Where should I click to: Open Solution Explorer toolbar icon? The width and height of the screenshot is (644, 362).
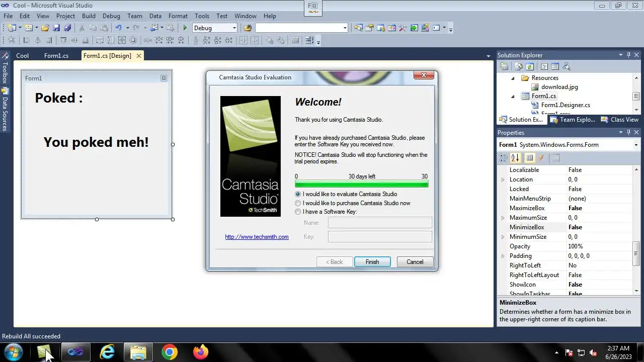coord(359,28)
